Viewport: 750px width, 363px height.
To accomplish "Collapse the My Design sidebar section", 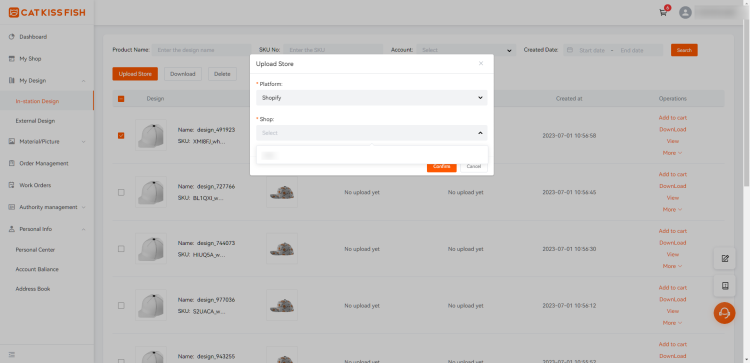I will (84, 81).
